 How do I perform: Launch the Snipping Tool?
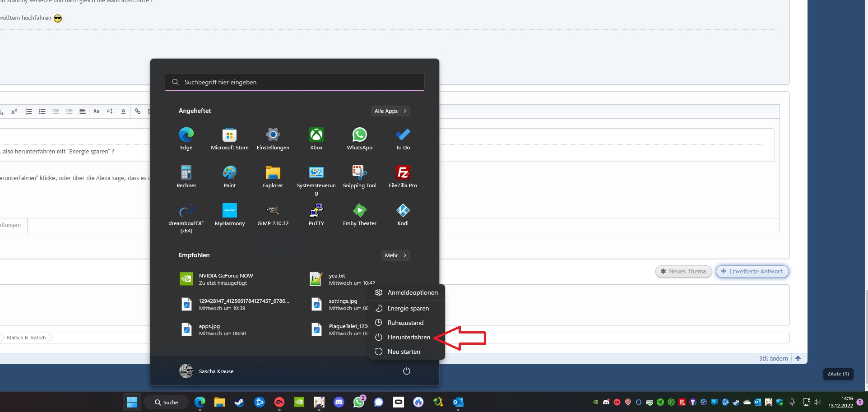pos(359,176)
